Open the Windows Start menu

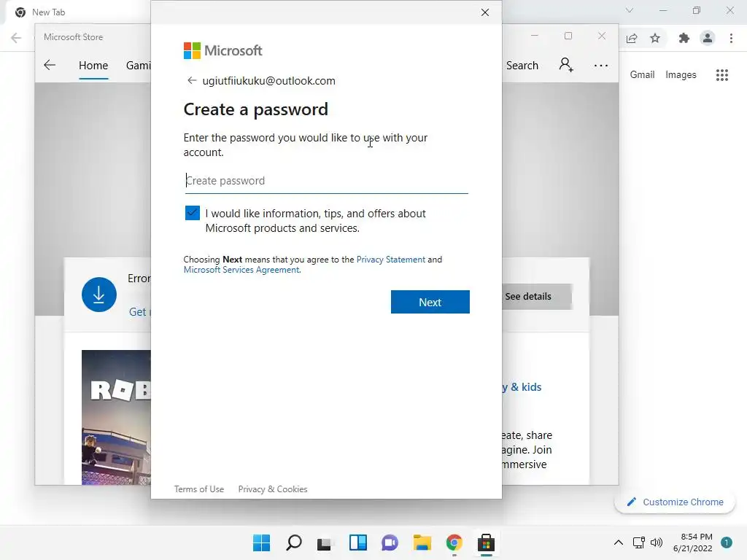261,542
